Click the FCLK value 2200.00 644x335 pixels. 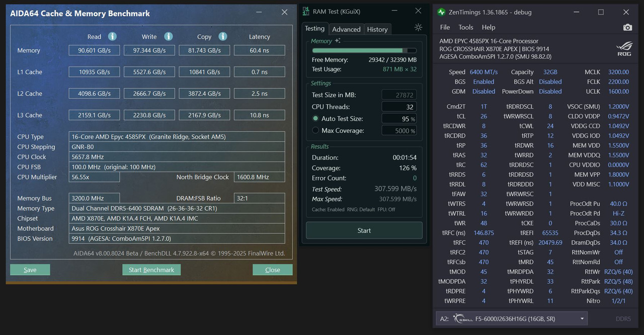618,81
